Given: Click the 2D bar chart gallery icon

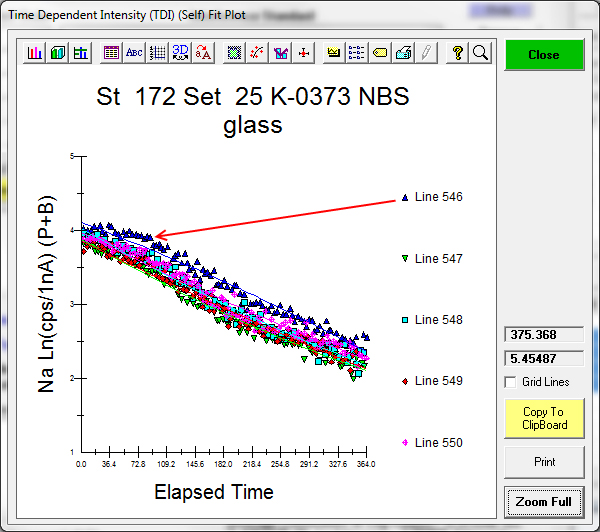Looking at the screenshot, I should (x=35, y=53).
